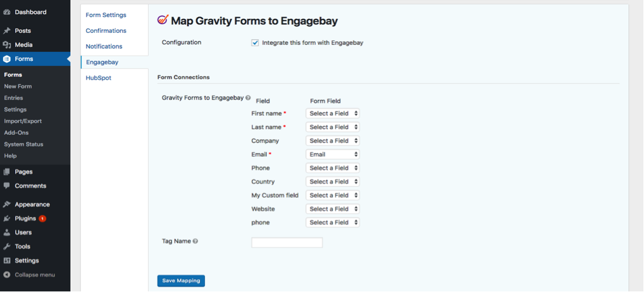Open the Notifications settings tab

pyautogui.click(x=104, y=46)
